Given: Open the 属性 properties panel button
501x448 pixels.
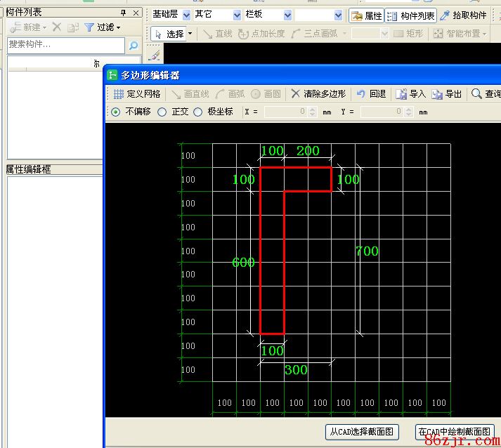Looking at the screenshot, I should 357,15.
